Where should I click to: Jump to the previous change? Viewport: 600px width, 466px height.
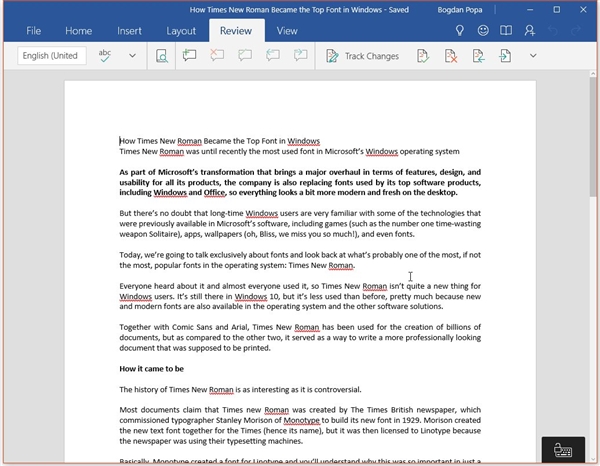(478, 56)
